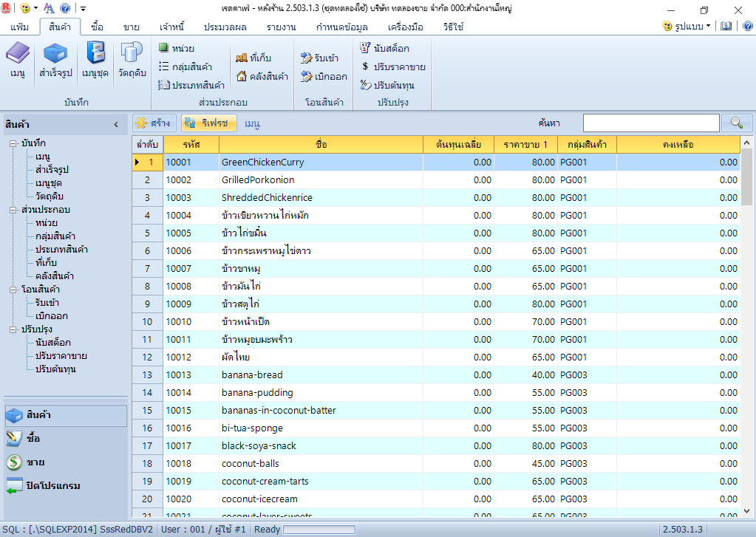
Task: Collapse the ส่วนประกอบ tree node
Action: [13, 210]
